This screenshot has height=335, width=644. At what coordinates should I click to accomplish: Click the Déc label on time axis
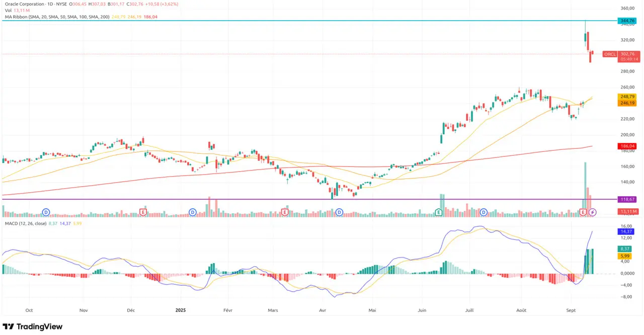click(131, 310)
